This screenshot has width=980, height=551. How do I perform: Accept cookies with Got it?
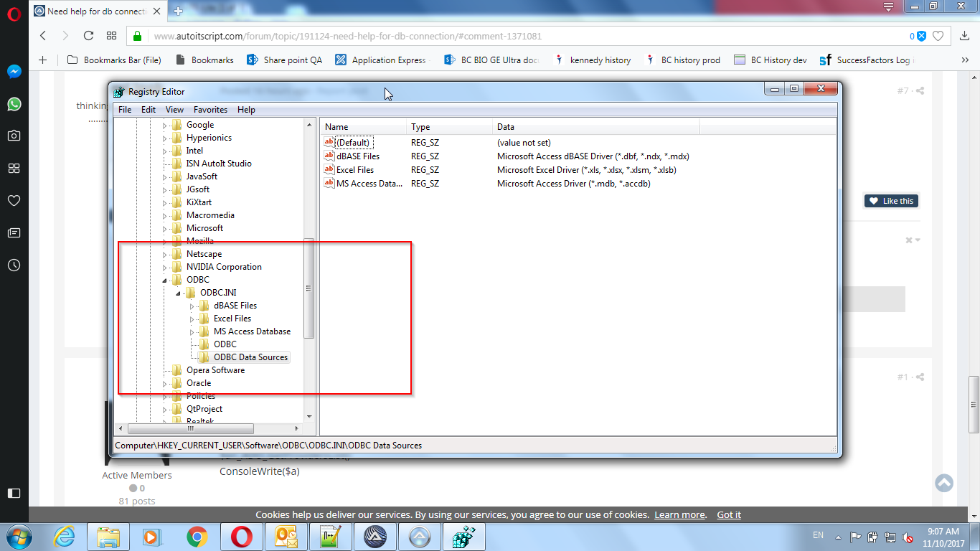coord(729,514)
